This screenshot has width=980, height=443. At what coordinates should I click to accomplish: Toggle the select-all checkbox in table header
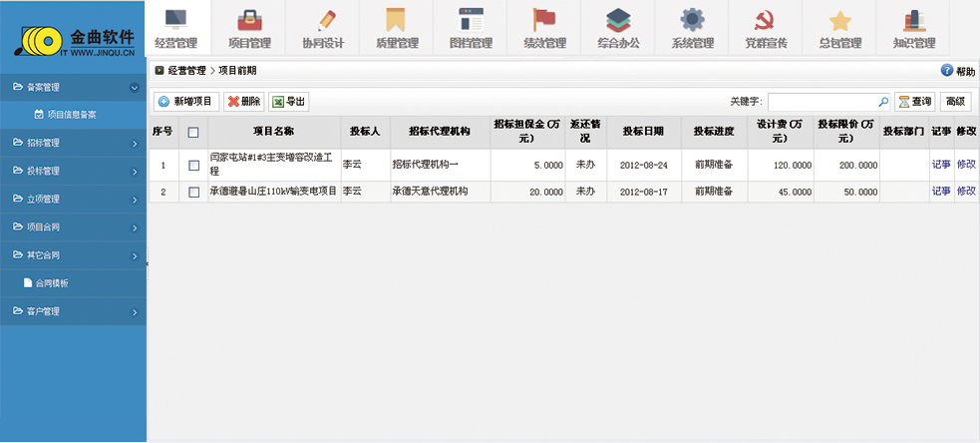pyautogui.click(x=193, y=132)
